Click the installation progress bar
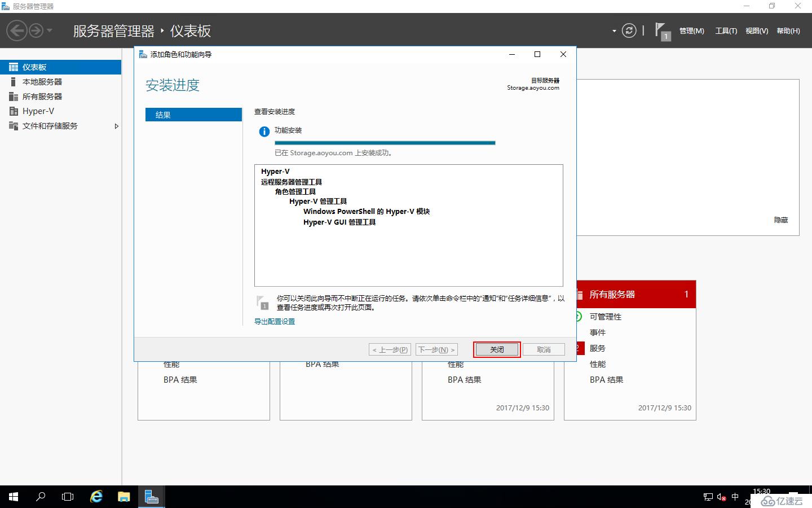812x508 pixels. pos(385,143)
